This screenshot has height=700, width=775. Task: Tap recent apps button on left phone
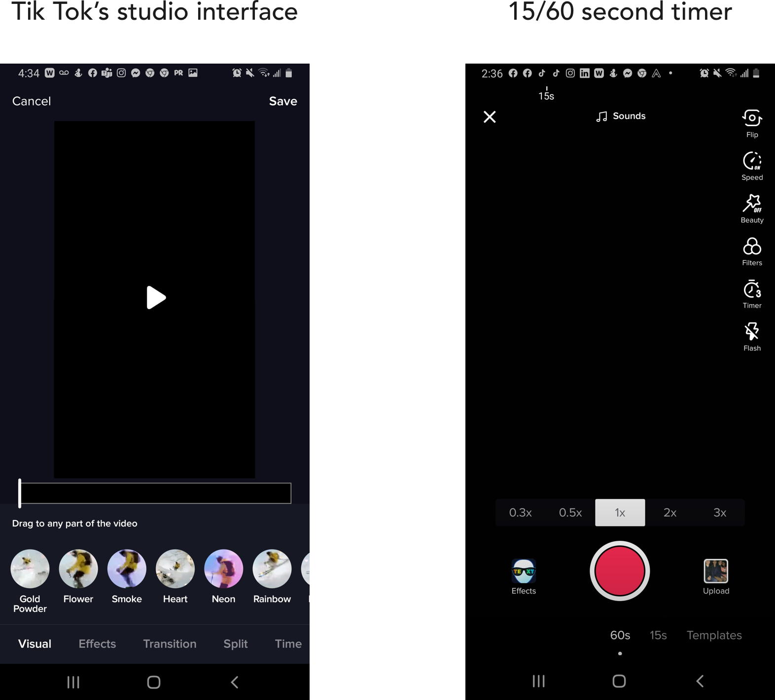tap(73, 682)
